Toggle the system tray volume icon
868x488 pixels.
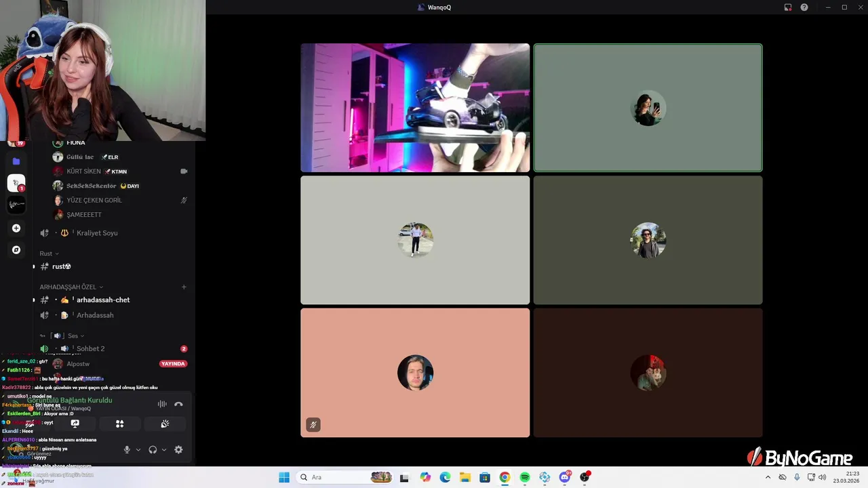[823, 477]
